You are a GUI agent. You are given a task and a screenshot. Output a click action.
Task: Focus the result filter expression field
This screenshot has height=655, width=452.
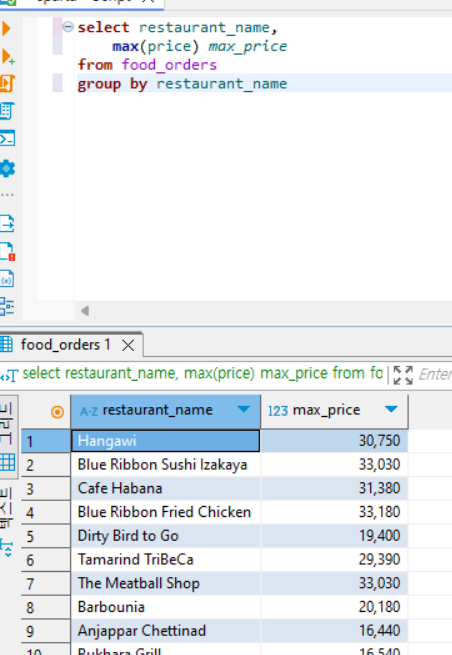[x=434, y=374]
